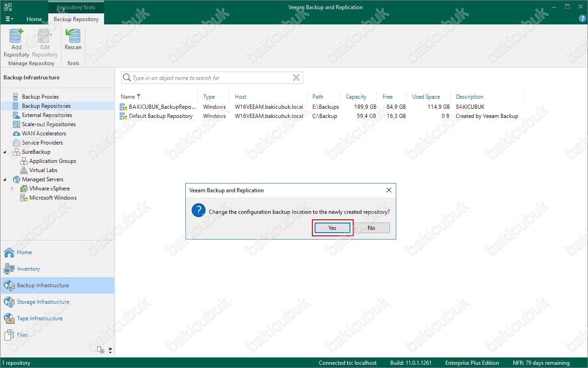The image size is (588, 368).
Task: Open the main hamburger menu
Action: 9,19
